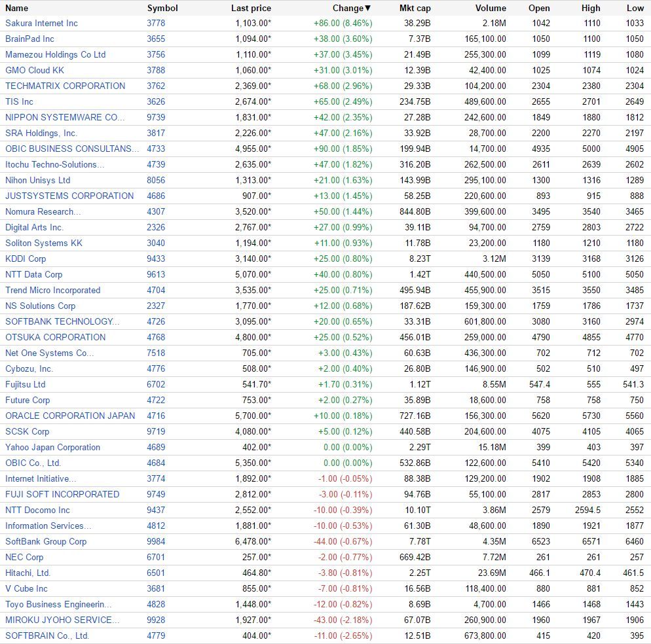
Task: Select the +86.00 (8.46%) change value
Action: click(343, 24)
